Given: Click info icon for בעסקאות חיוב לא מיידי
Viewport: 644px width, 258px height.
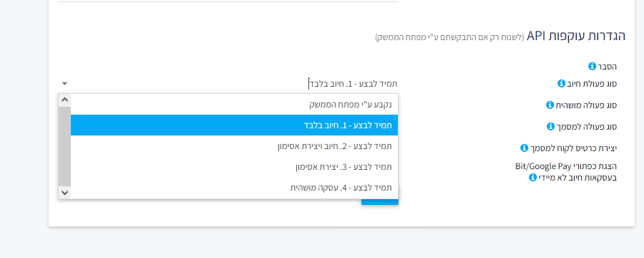Looking at the screenshot, I should click(x=532, y=177).
